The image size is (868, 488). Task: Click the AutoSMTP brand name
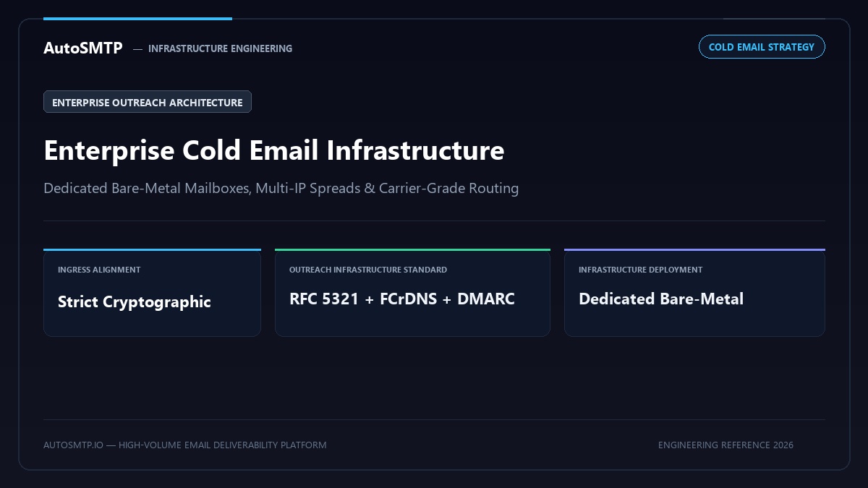(83, 48)
